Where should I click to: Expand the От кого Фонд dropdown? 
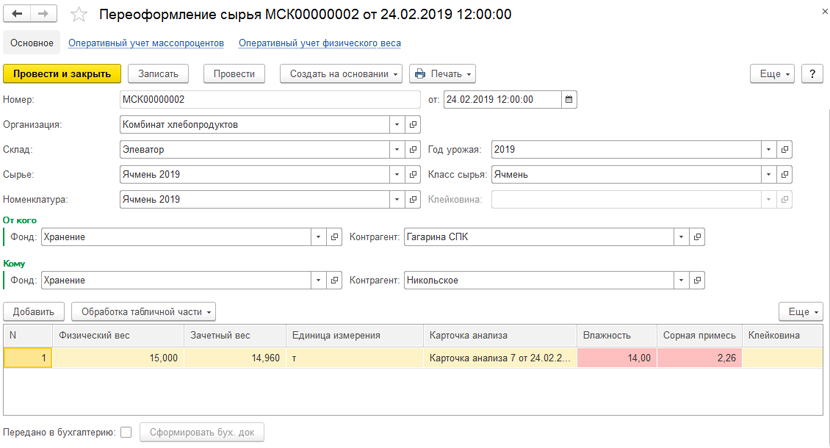tap(318, 237)
